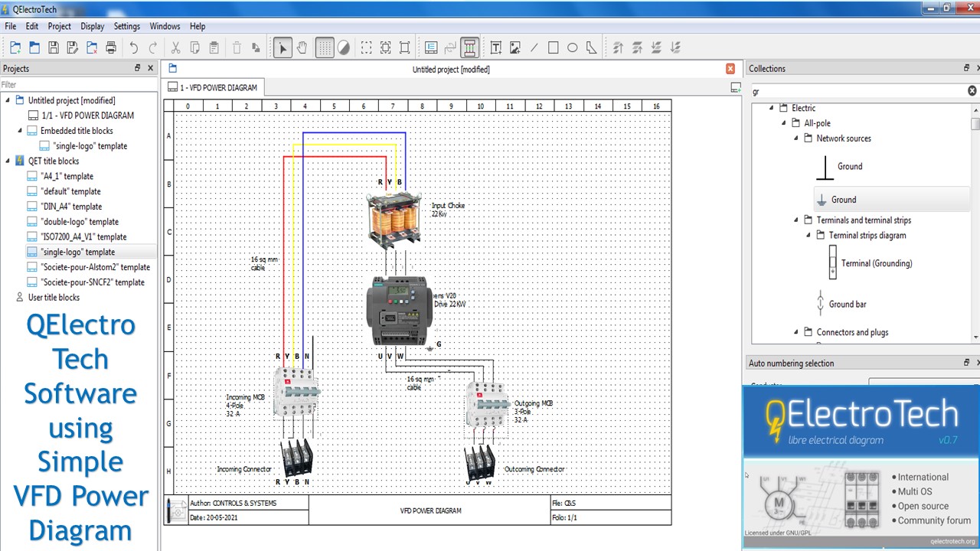The image size is (980, 551).
Task: Click the Projects panel Filter field
Action: [78, 85]
